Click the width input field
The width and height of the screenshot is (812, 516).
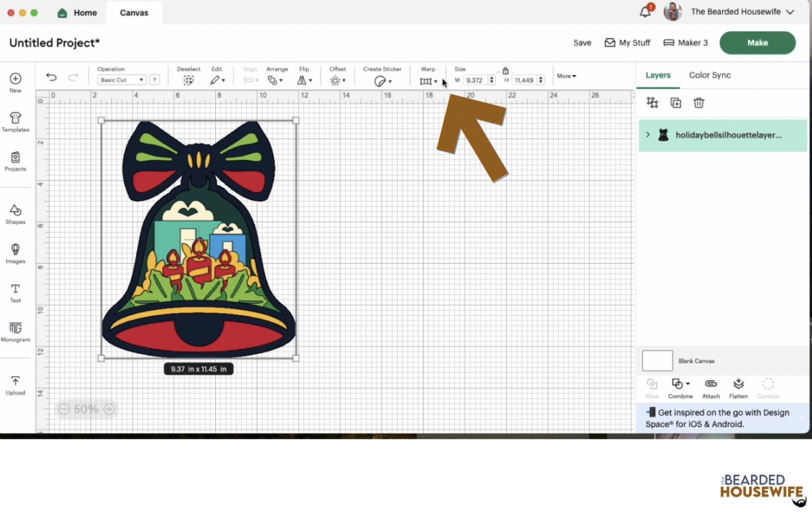coord(475,80)
